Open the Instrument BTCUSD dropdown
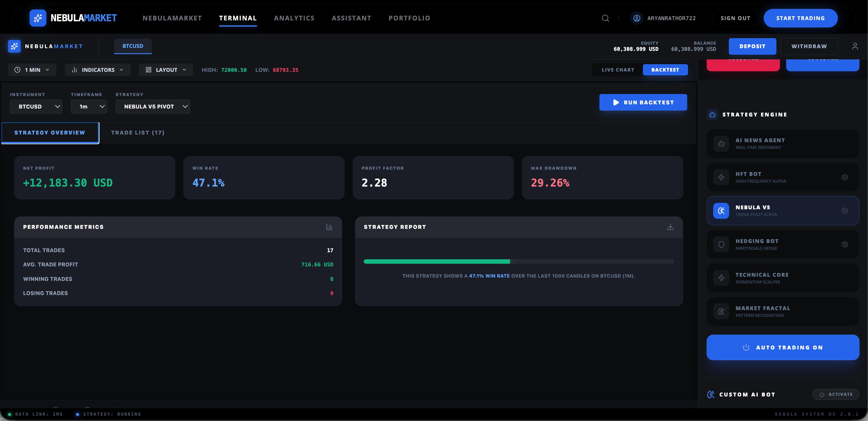The height and width of the screenshot is (421, 868). 36,106
